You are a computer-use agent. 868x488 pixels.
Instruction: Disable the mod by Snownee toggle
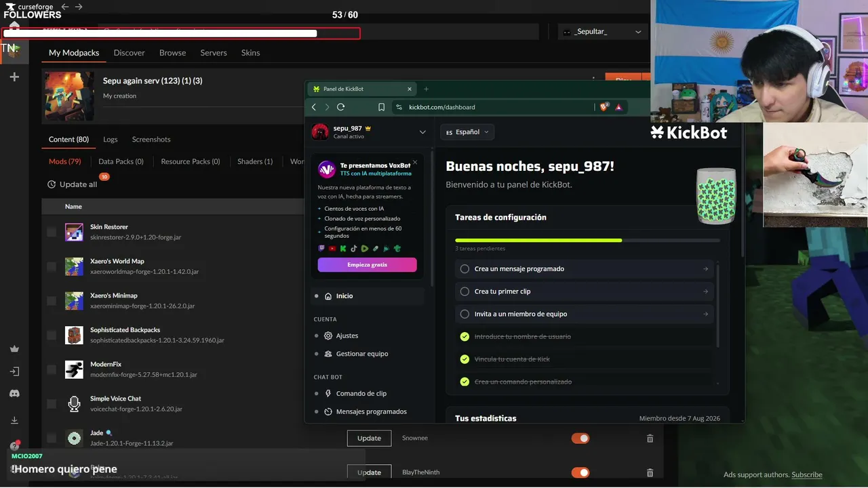pos(580,439)
